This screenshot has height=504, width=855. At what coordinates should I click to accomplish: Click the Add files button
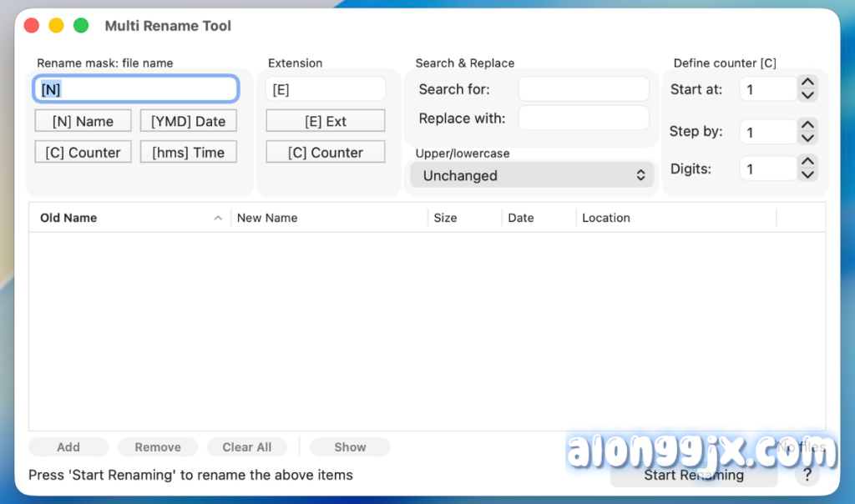(x=68, y=447)
